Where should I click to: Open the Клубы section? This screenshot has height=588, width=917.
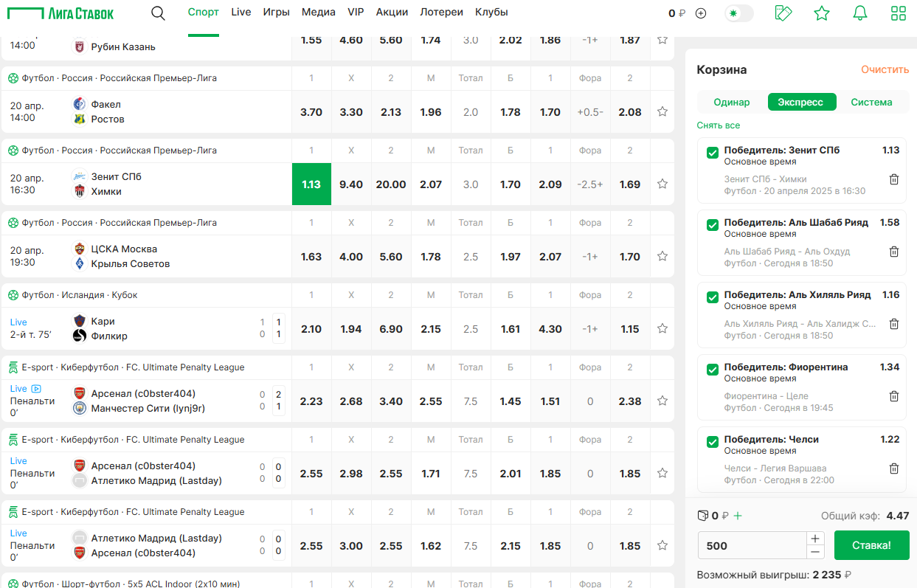[491, 13]
